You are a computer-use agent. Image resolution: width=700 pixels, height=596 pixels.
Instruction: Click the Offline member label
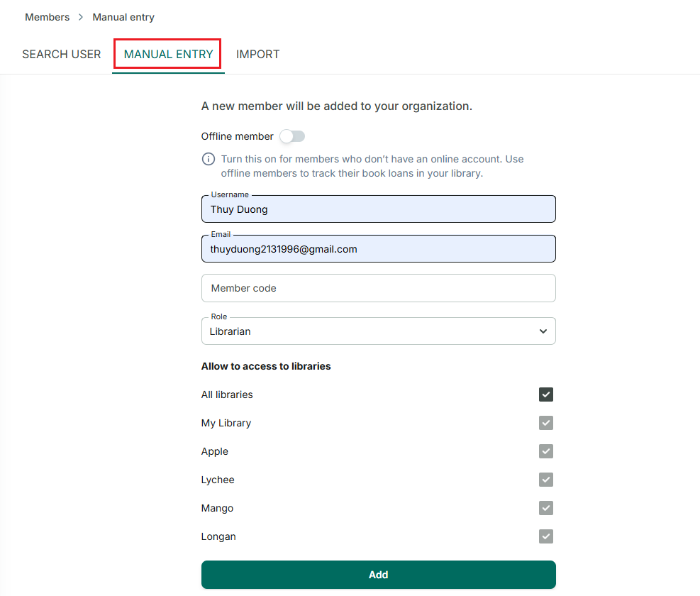237,136
